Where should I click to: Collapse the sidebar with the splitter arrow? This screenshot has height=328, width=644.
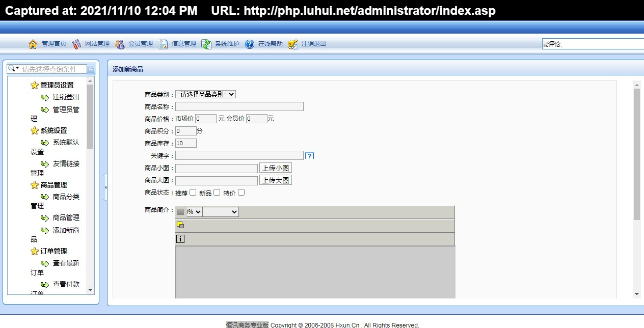pyautogui.click(x=105, y=187)
